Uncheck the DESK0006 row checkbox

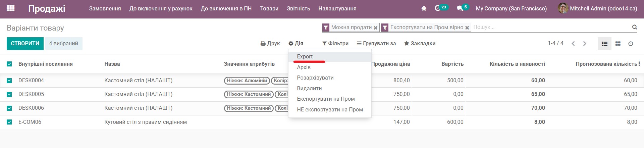[x=9, y=108]
